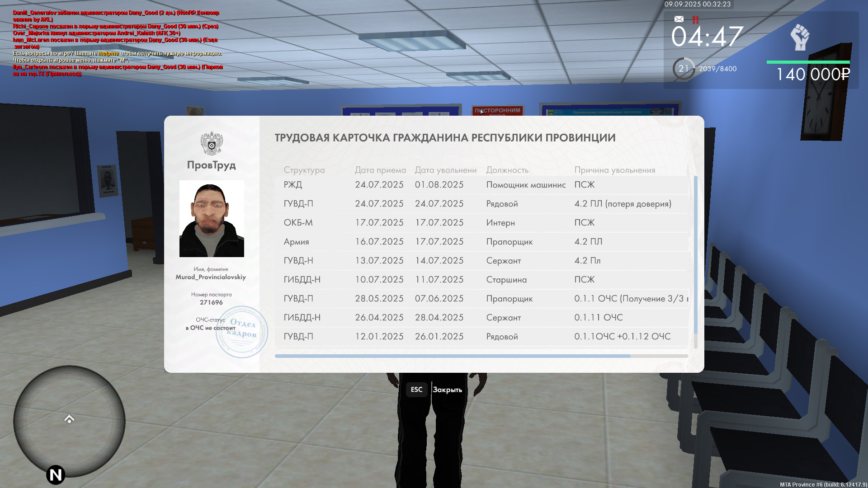Click the player arrow on minimap
The height and width of the screenshot is (488, 868).
coord(69,419)
